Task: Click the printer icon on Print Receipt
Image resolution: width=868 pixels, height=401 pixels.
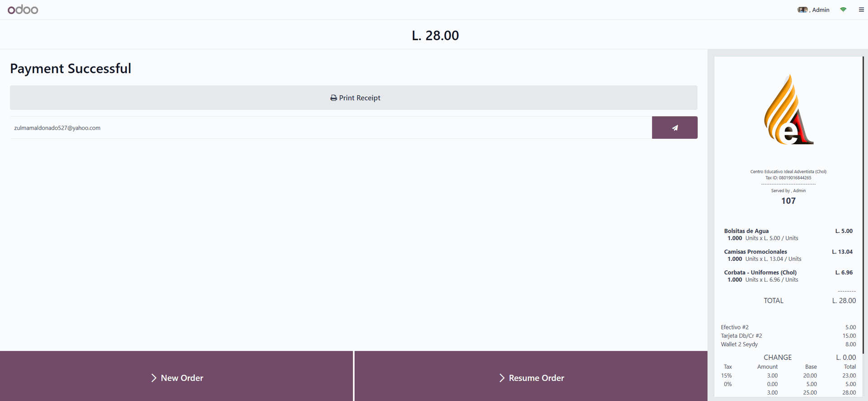Action: coord(334,98)
